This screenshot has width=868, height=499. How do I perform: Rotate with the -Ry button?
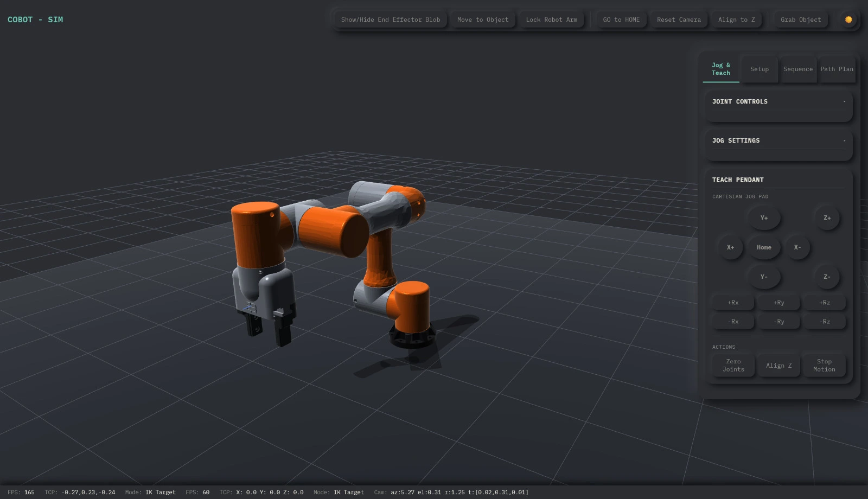coord(778,322)
